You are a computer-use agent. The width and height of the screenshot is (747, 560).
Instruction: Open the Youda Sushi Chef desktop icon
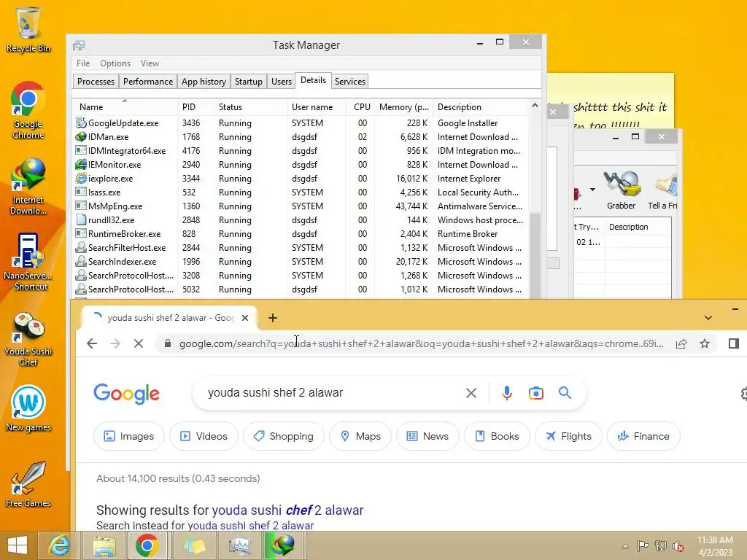(28, 339)
